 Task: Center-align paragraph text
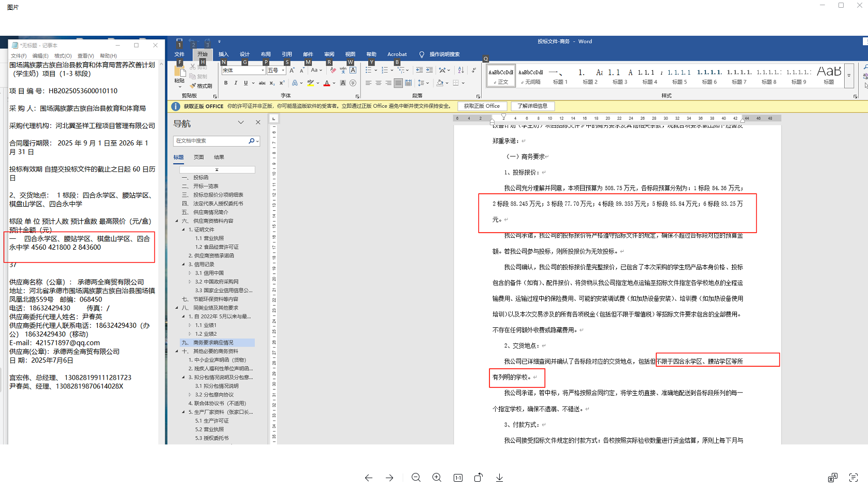pyautogui.click(x=378, y=83)
